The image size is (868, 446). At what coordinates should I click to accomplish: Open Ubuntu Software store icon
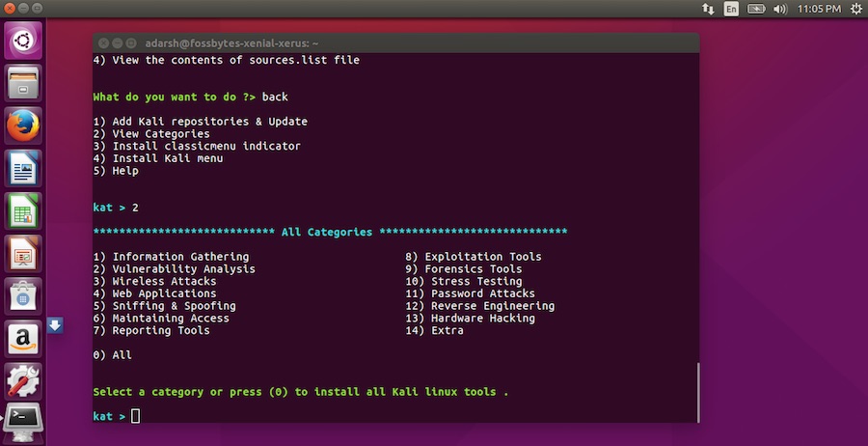tap(22, 295)
